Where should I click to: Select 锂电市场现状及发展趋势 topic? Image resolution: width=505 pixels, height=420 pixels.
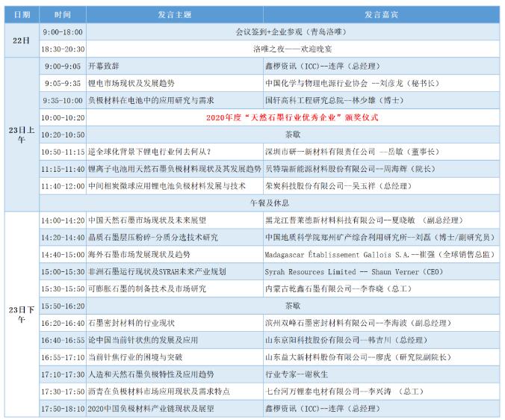click(x=175, y=83)
